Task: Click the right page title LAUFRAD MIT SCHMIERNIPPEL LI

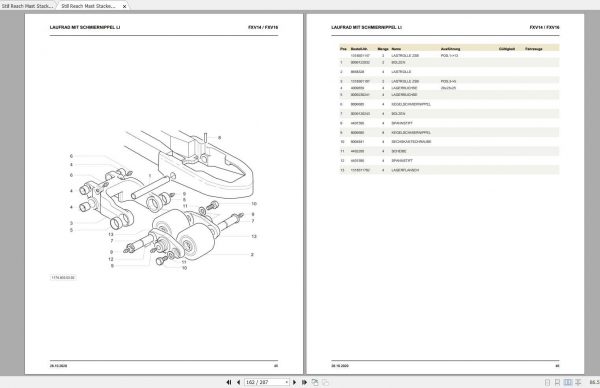Action: [x=367, y=27]
